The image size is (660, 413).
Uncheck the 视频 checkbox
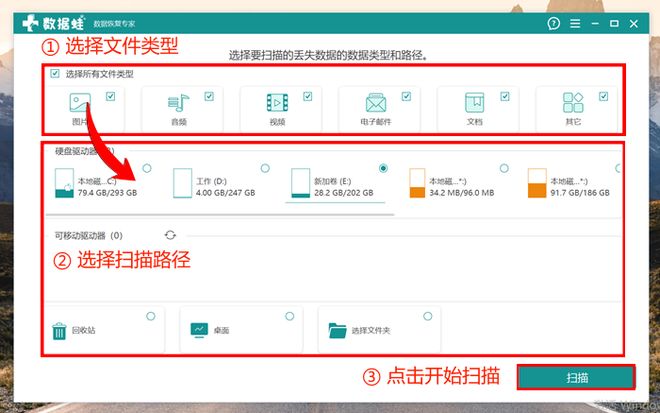coord(308,96)
